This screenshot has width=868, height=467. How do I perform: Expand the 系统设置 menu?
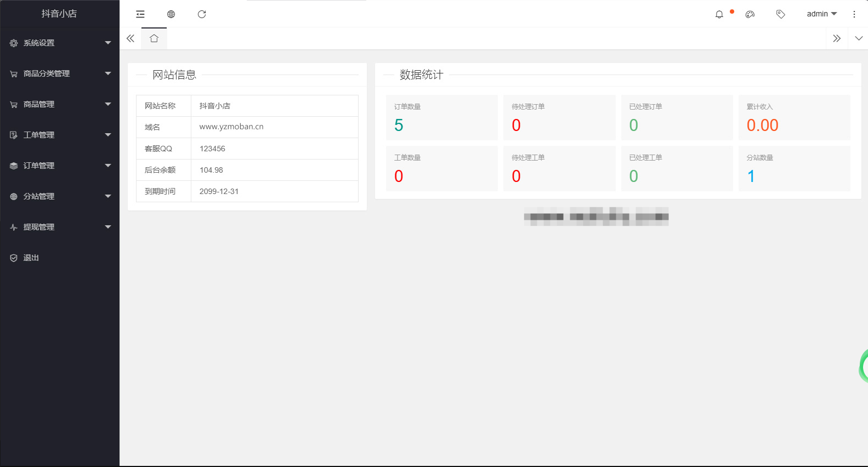[x=60, y=43]
